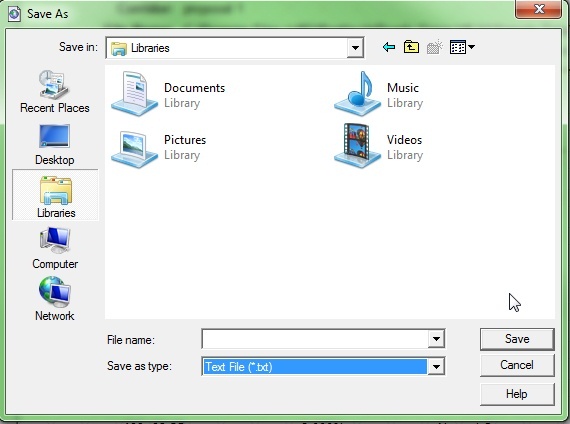Go back using the blue arrow icon
Image resolution: width=570 pixels, height=424 pixels.
(x=389, y=47)
